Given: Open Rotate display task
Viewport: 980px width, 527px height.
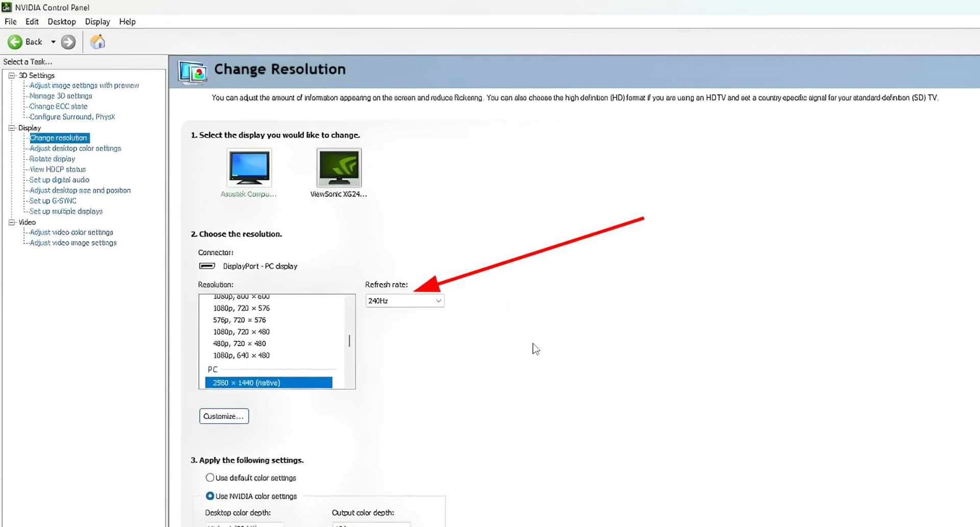Looking at the screenshot, I should click(x=52, y=159).
